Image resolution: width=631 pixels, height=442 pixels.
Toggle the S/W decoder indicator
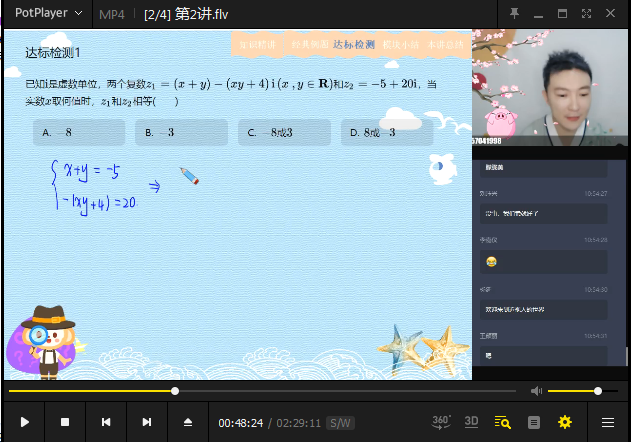tap(341, 423)
